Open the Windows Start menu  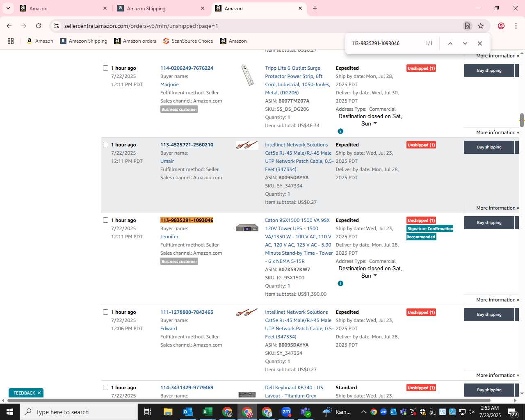(x=10, y=412)
